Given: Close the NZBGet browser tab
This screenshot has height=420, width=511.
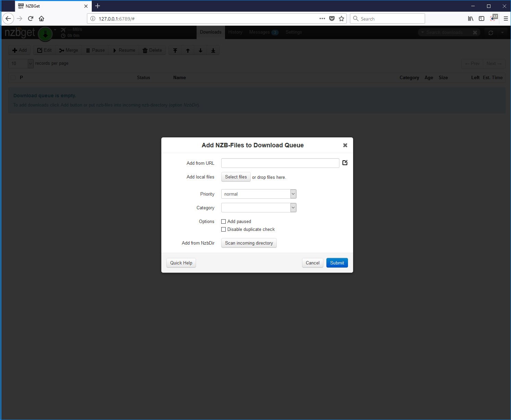Looking at the screenshot, I should pos(86,6).
